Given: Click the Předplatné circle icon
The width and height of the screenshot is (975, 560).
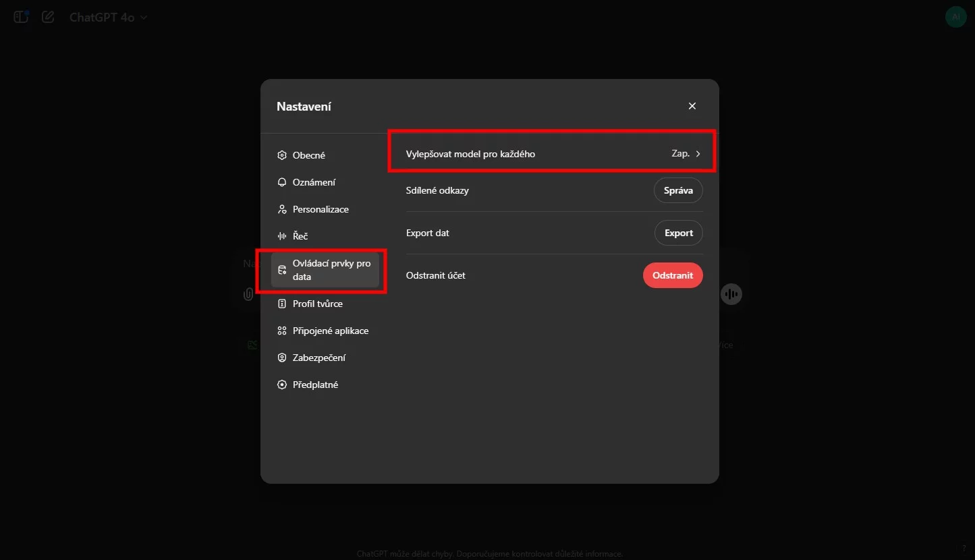Looking at the screenshot, I should (282, 385).
